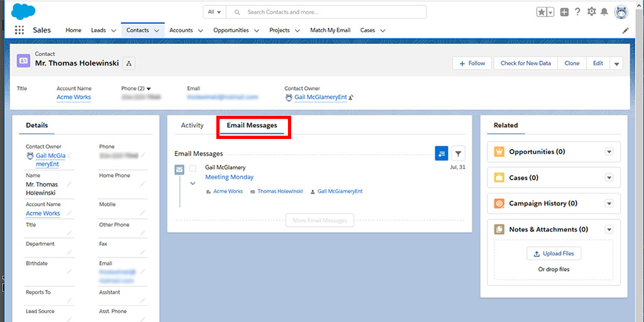This screenshot has height=322, width=644.
Task: Open the All search scope dropdown
Action: click(x=214, y=12)
